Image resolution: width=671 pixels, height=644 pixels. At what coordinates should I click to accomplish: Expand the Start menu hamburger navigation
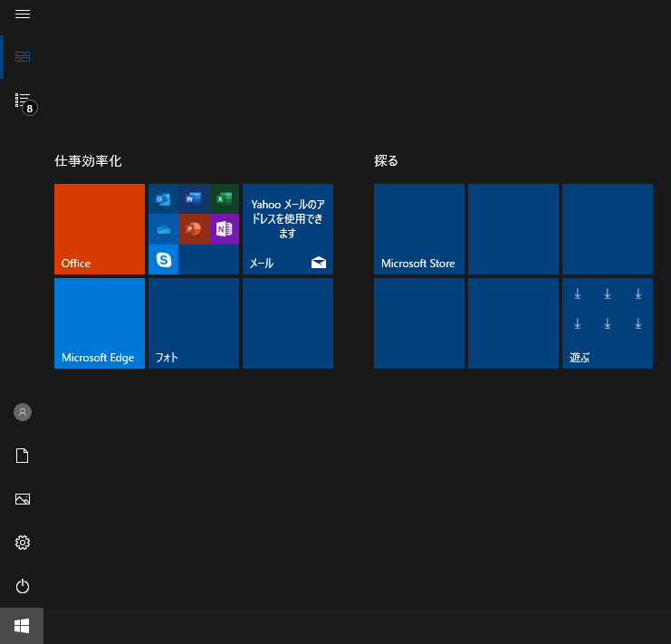pyautogui.click(x=23, y=14)
